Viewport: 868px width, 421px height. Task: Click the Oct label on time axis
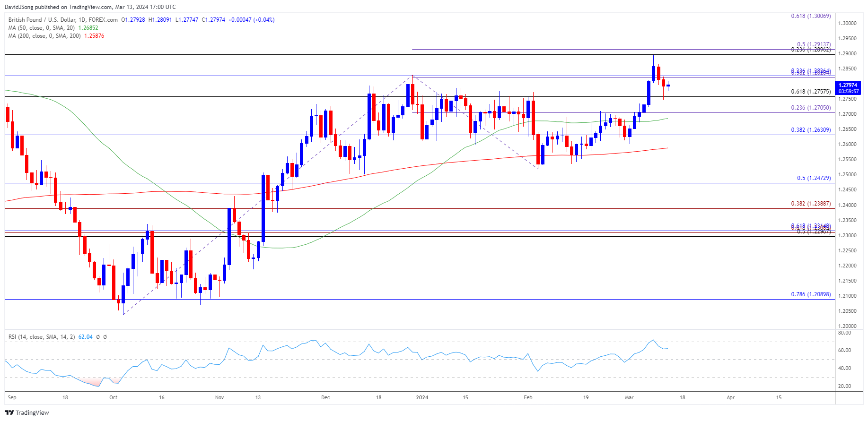pyautogui.click(x=114, y=397)
